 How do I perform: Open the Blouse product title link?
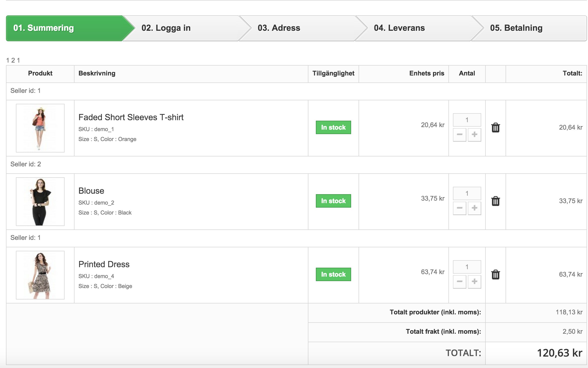point(91,191)
